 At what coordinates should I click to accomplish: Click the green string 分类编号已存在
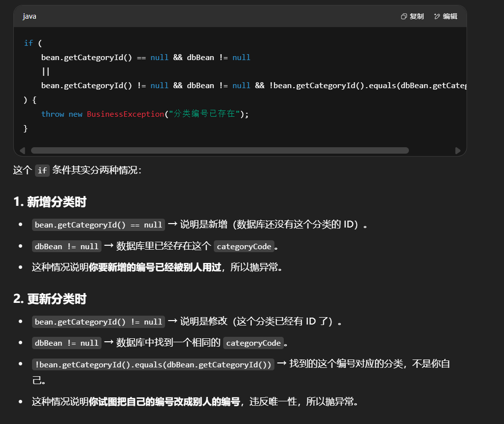coord(204,114)
